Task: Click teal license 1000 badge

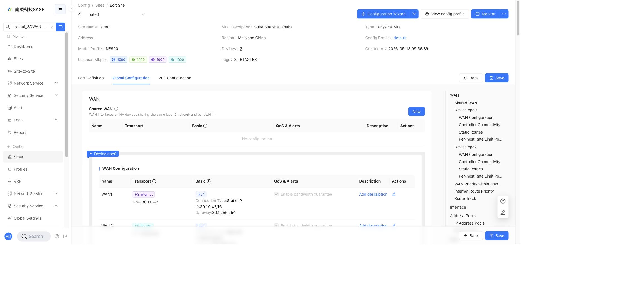Action: (x=177, y=60)
